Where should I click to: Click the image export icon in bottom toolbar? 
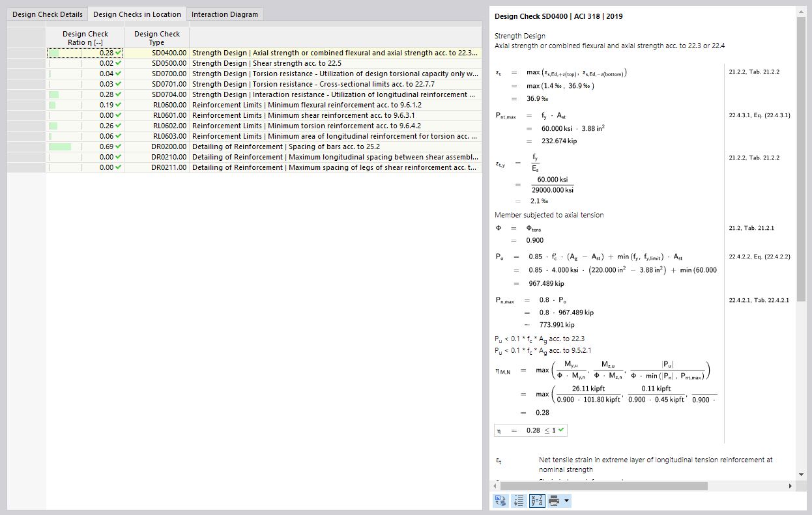click(500, 501)
